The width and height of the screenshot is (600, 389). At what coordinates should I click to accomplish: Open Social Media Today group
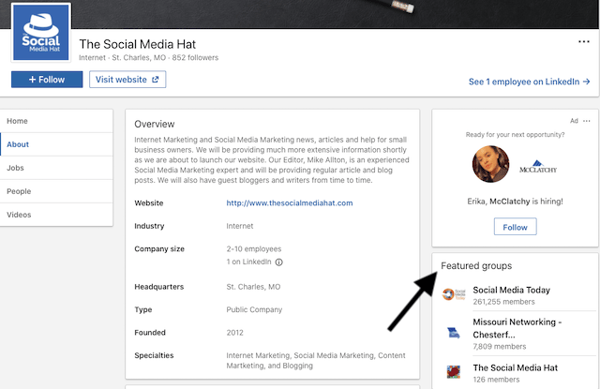(x=511, y=290)
